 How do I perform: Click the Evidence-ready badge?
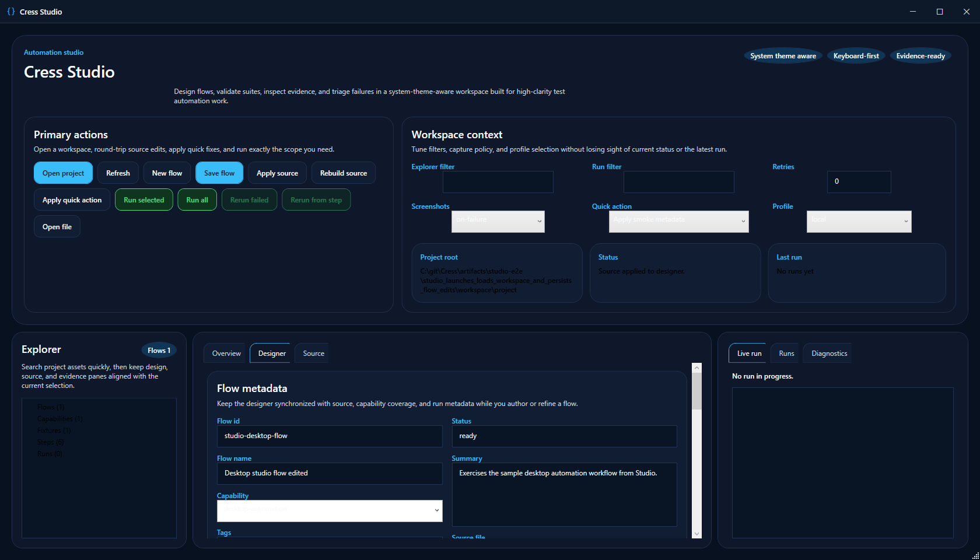click(921, 56)
